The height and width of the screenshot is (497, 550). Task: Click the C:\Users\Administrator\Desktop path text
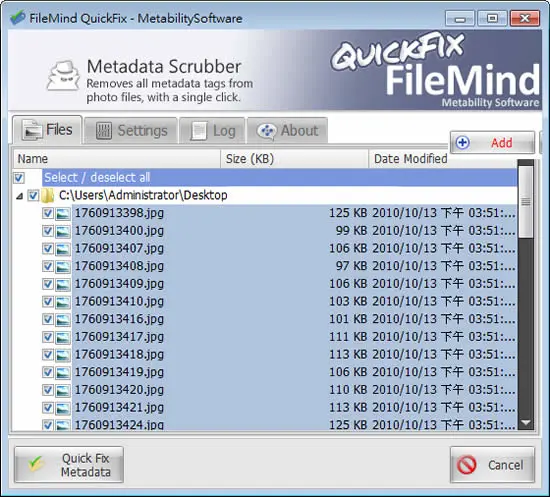pyautogui.click(x=143, y=195)
